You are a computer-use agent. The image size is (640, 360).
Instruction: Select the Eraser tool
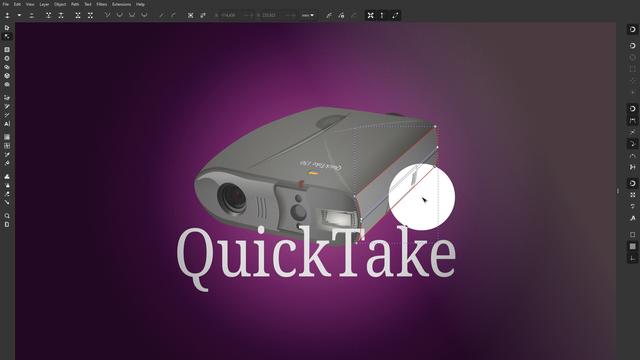pyautogui.click(x=7, y=194)
